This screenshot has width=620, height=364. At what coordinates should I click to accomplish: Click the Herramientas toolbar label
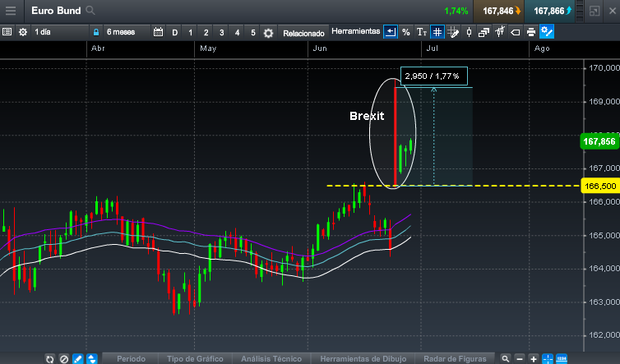click(356, 31)
